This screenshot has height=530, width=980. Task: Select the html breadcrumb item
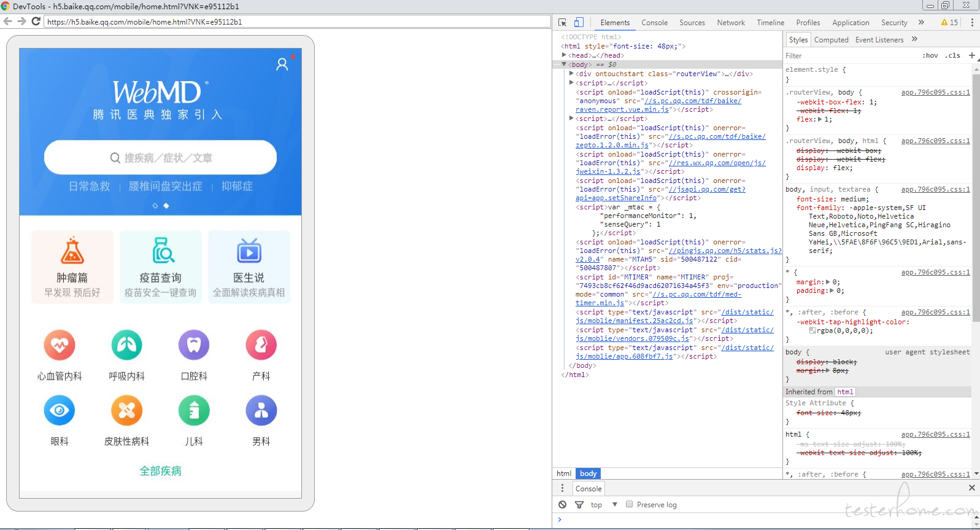click(x=564, y=473)
